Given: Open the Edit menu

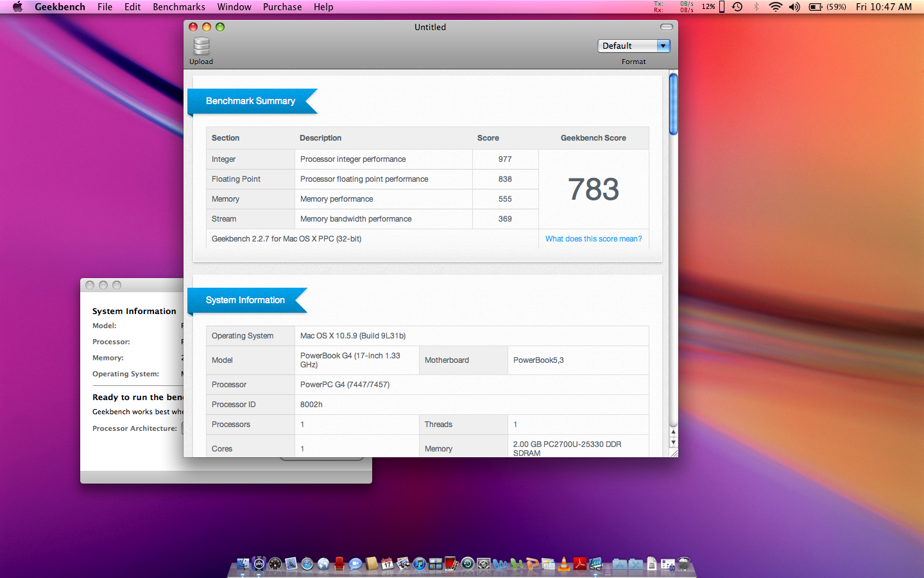Looking at the screenshot, I should 133,7.
